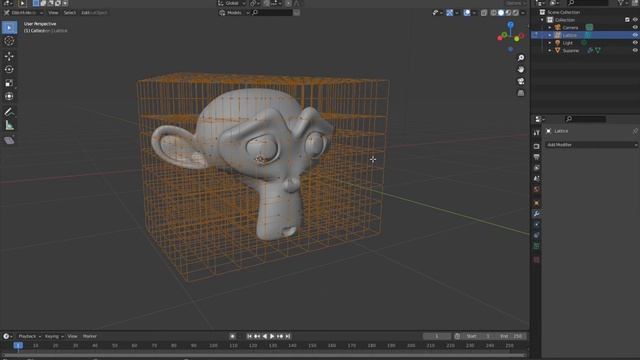Click the zoom magnifier viewport icon
This screenshot has width=640, height=360.
coord(521,58)
